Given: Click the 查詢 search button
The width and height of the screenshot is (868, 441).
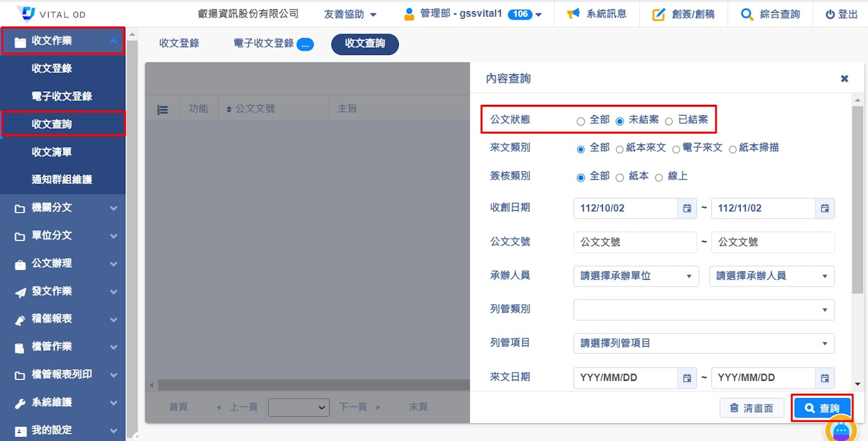Looking at the screenshot, I should 821,408.
